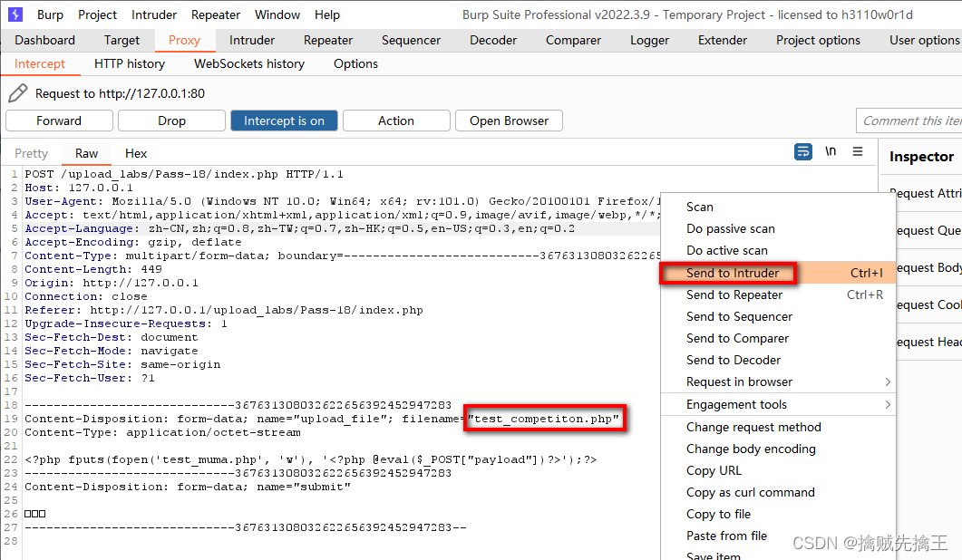Choose Paste from file
Screen dimensions: 962x560
[778, 536]
